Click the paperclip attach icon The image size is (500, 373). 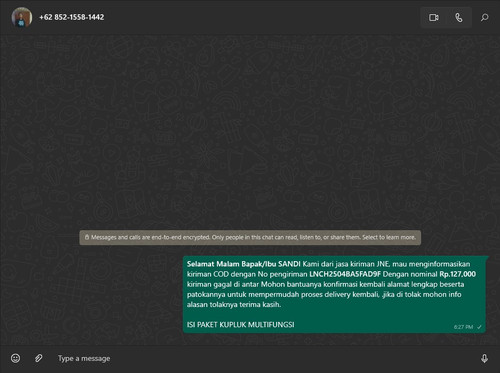click(x=39, y=358)
